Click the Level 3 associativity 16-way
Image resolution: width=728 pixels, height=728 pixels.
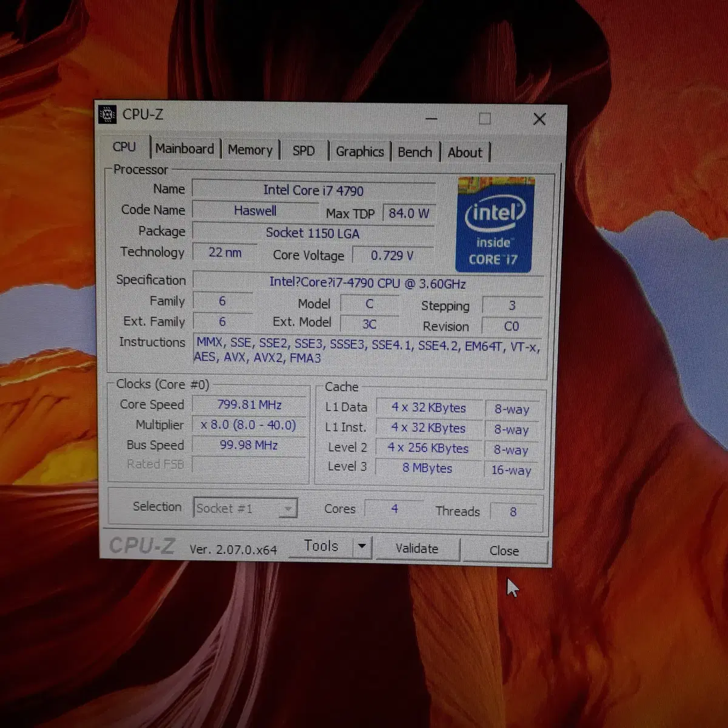coord(511,470)
